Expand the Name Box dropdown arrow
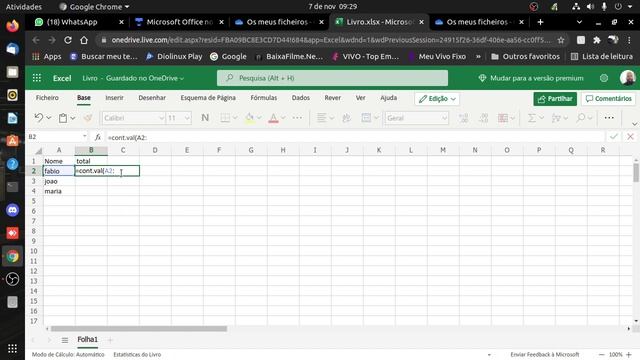 84,136
